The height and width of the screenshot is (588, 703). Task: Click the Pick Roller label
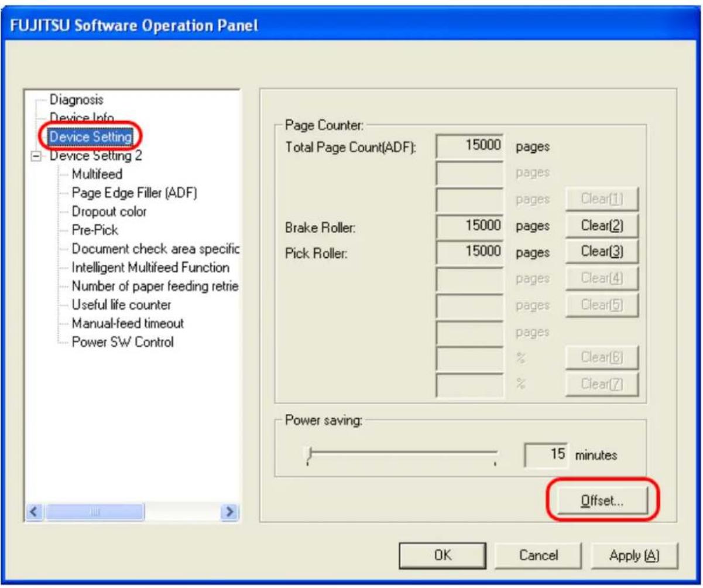click(317, 255)
